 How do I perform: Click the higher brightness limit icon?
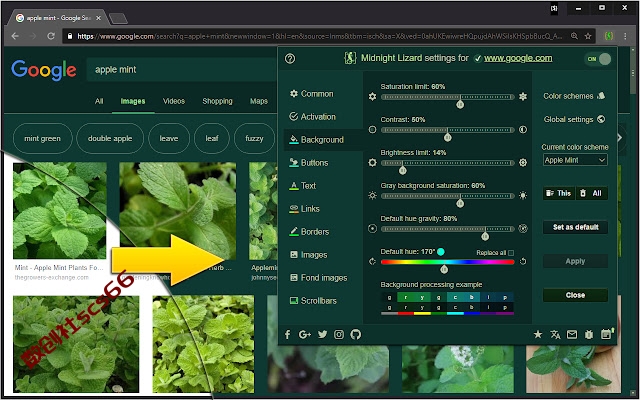[523, 162]
